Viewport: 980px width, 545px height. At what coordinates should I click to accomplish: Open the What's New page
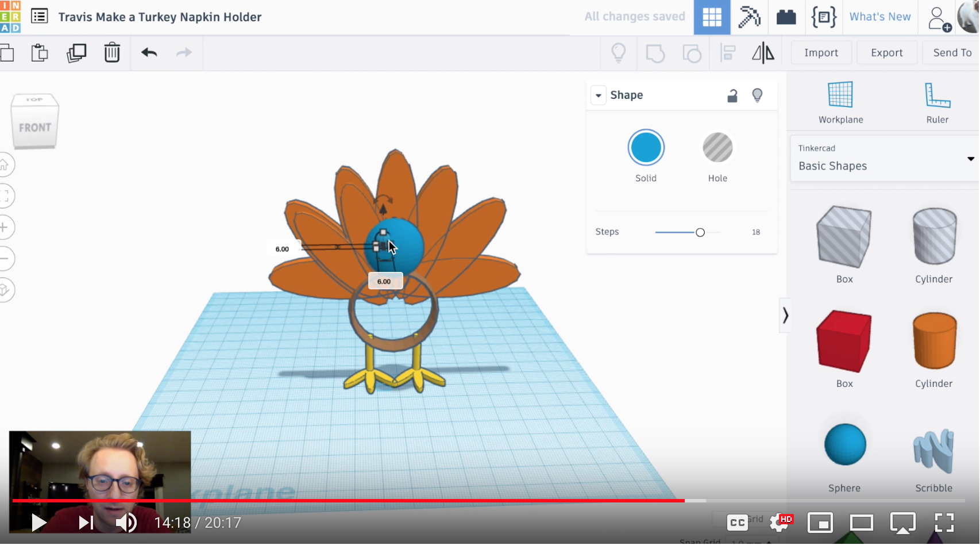click(880, 17)
